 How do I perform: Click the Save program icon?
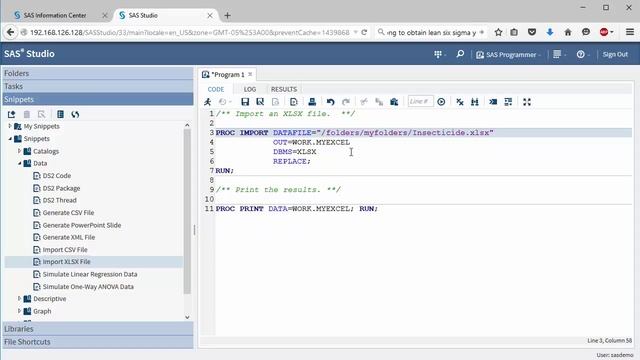[245, 102]
